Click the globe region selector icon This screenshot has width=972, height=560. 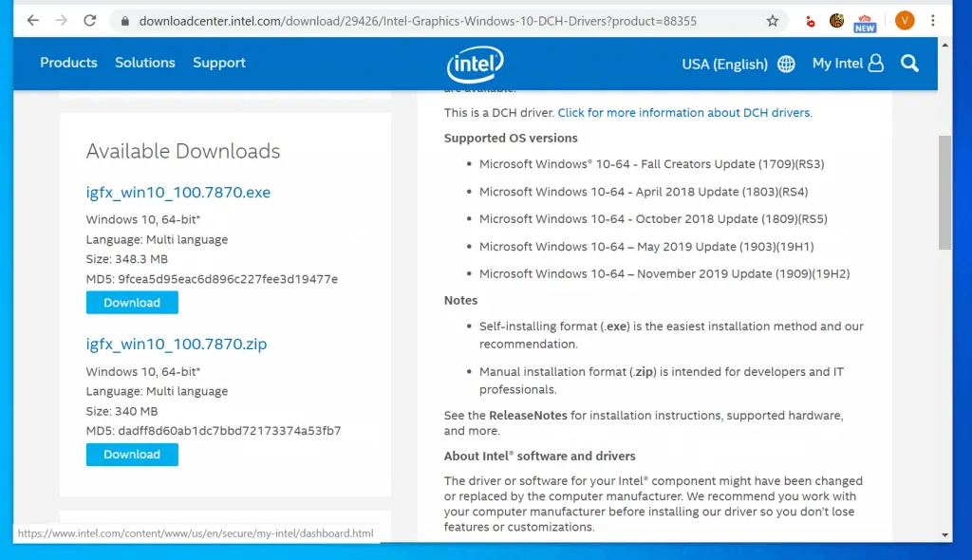786,65
